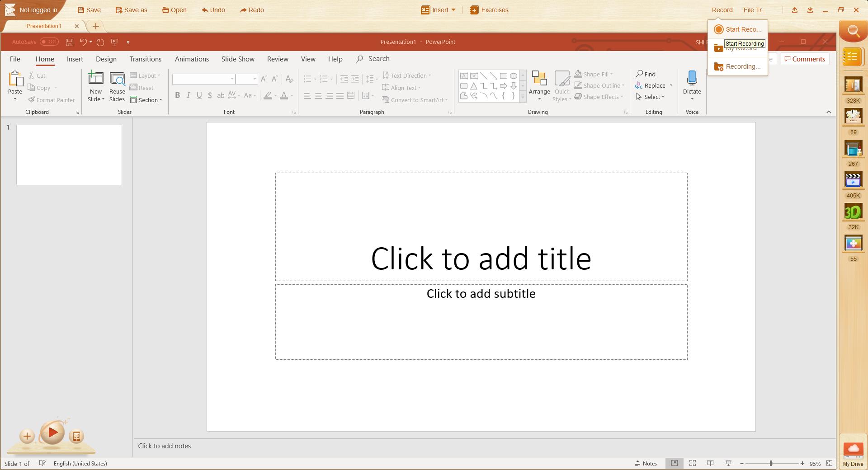Click the orange play button at bottom left
Viewport: 868px width, 470px height.
click(52, 432)
